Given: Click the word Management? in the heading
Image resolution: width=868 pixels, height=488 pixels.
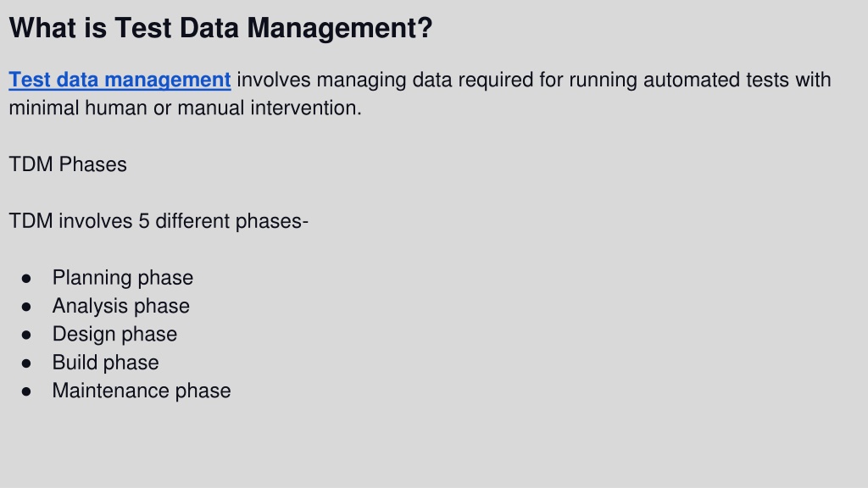Looking at the screenshot, I should tap(339, 28).
